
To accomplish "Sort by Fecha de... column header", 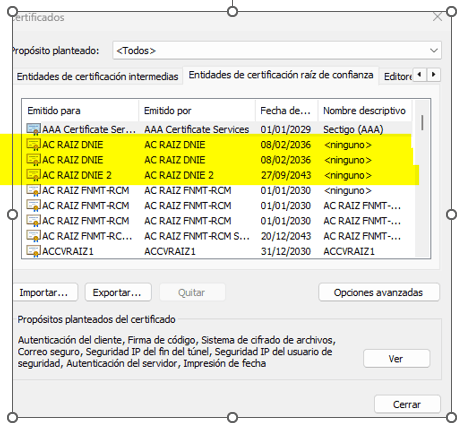I will [287, 111].
